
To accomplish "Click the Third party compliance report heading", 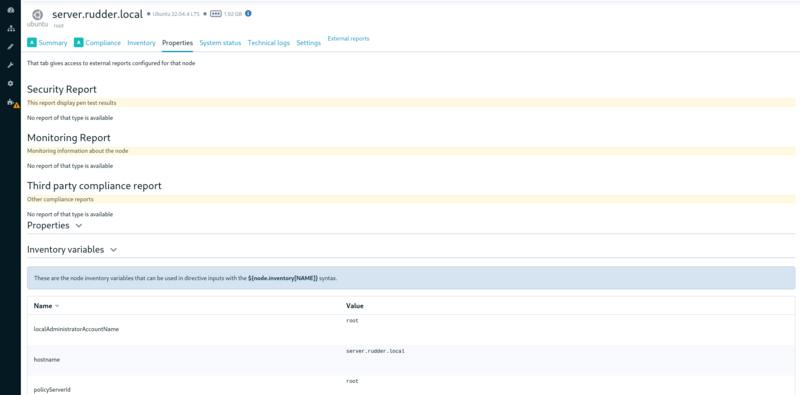I will (94, 186).
